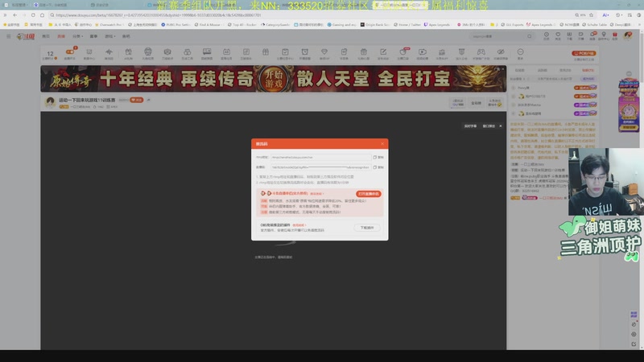
Task: Expand the 分类 category dropdown
Action: tap(77, 36)
